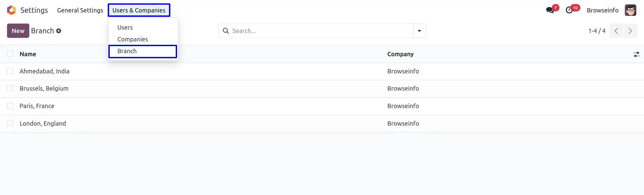Image resolution: width=644 pixels, height=195 pixels.
Task: Open the Branch gear actions icon
Action: 59,31
